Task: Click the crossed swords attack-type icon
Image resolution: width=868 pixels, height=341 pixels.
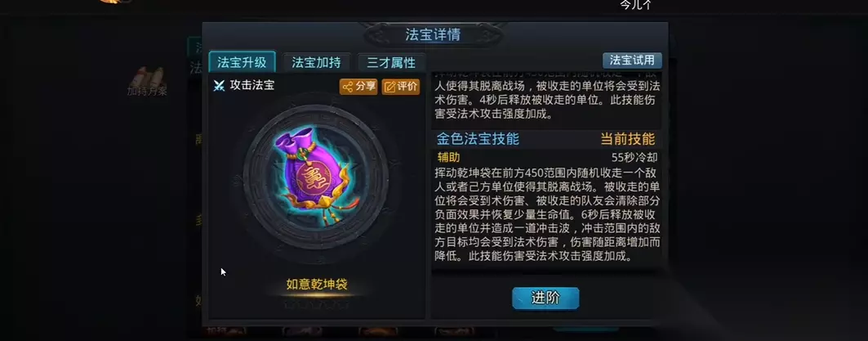Action: [219, 85]
